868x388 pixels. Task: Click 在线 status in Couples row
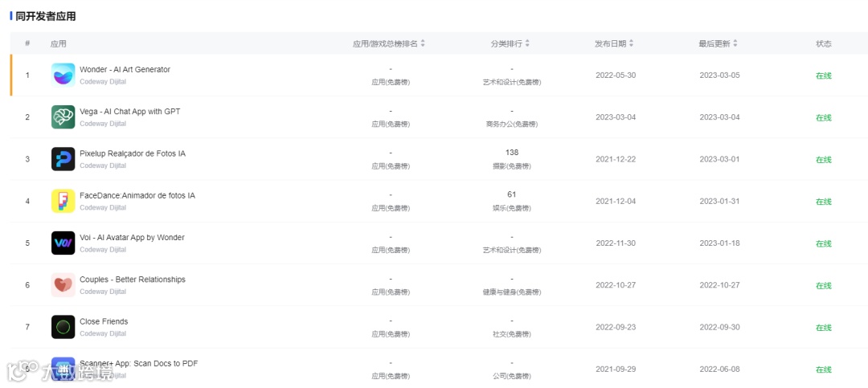click(x=824, y=286)
